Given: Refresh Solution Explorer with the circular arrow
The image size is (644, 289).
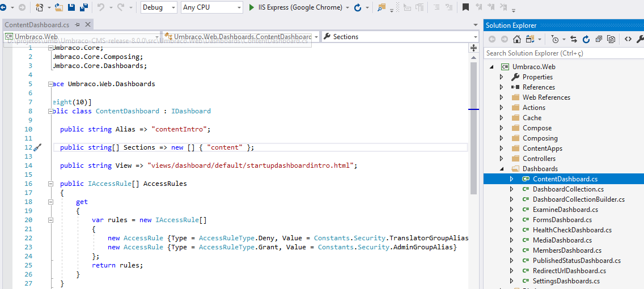Looking at the screenshot, I should coord(586,40).
